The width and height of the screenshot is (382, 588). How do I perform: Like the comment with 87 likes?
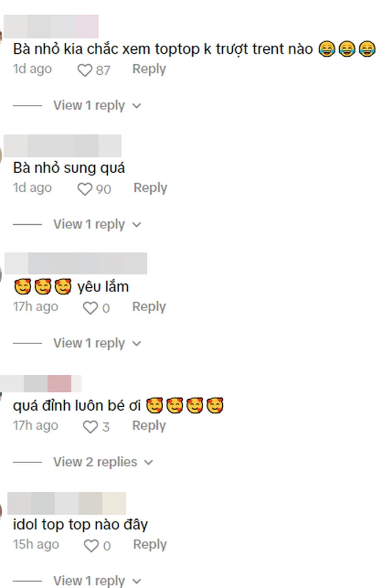(85, 70)
